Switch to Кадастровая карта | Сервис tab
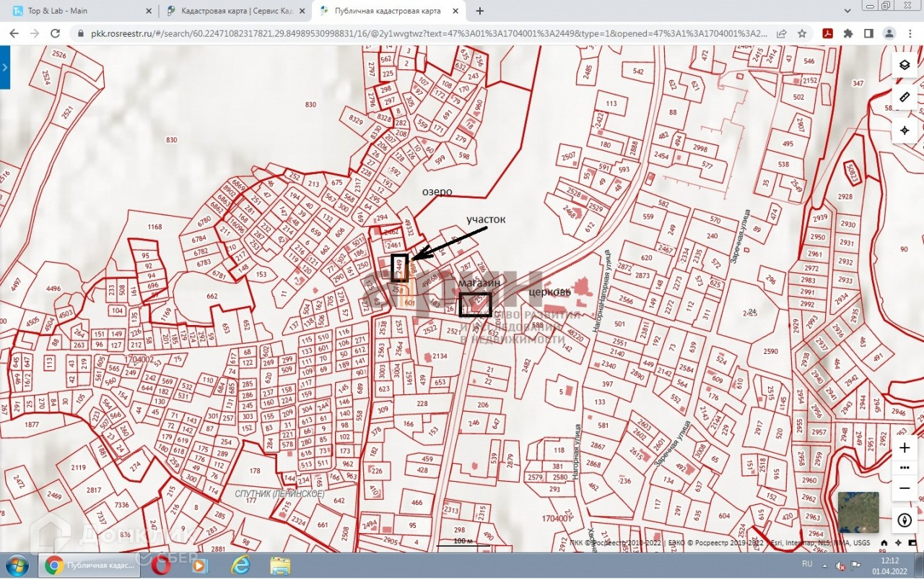The image size is (924, 580). click(231, 11)
